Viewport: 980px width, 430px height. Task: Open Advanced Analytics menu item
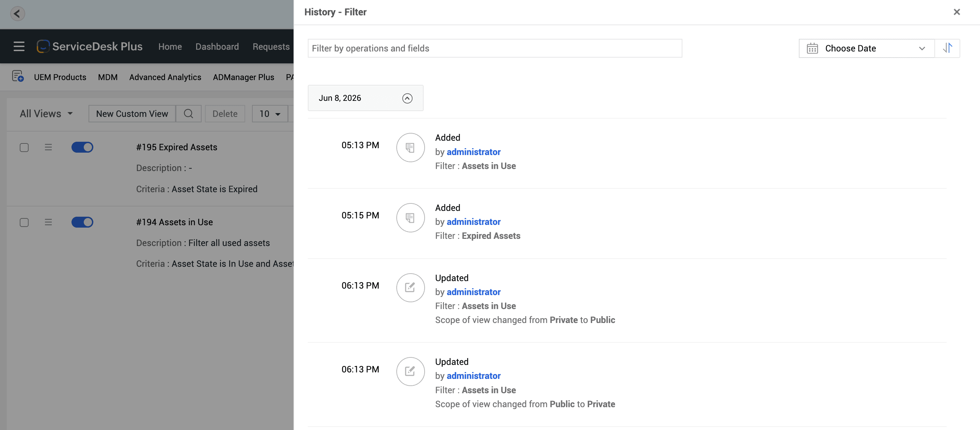click(165, 77)
